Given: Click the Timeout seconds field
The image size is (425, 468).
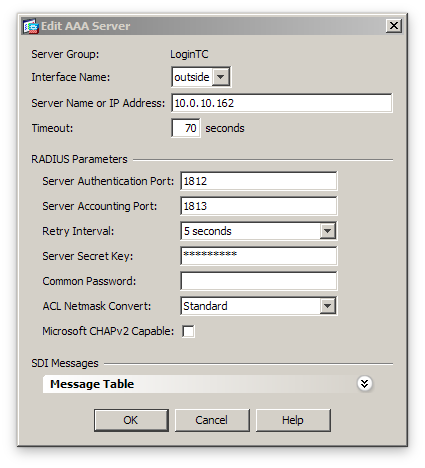Looking at the screenshot, I should 186,128.
